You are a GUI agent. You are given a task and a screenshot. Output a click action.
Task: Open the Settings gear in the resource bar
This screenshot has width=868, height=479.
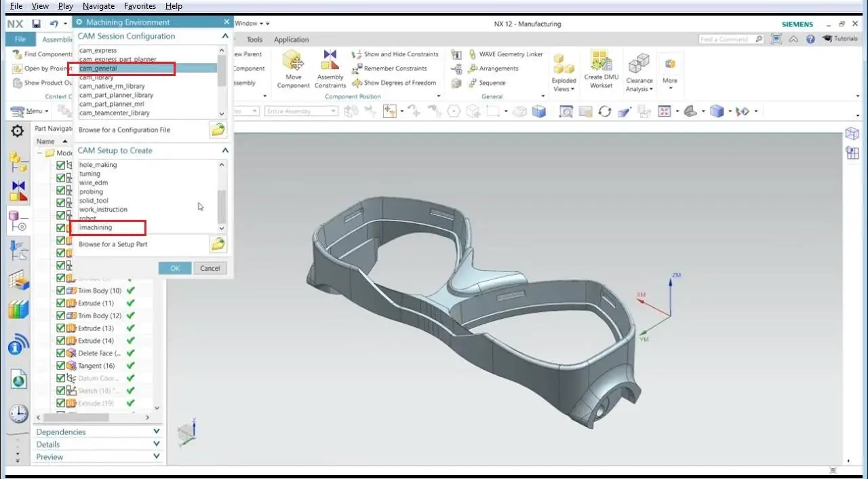18,130
